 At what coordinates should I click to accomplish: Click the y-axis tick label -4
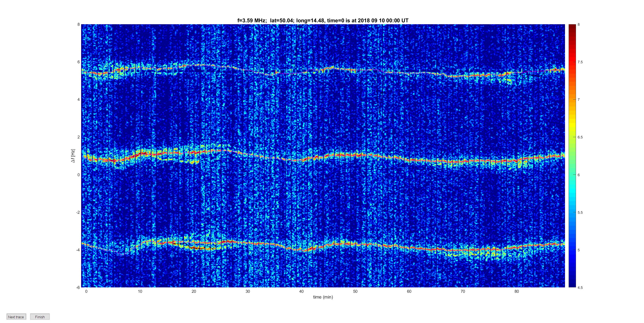pos(78,250)
